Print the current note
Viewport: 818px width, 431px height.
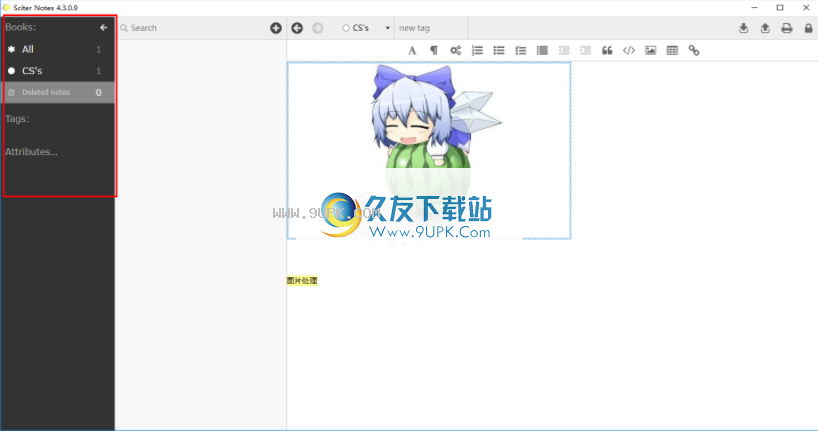pyautogui.click(x=787, y=28)
